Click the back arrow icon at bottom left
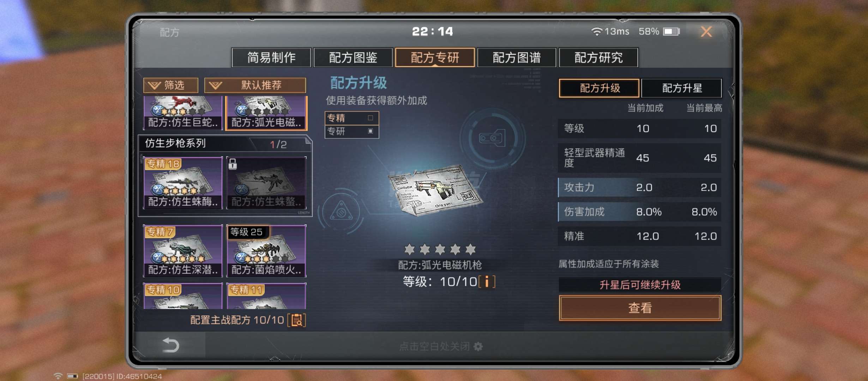The height and width of the screenshot is (381, 868). coord(171,345)
